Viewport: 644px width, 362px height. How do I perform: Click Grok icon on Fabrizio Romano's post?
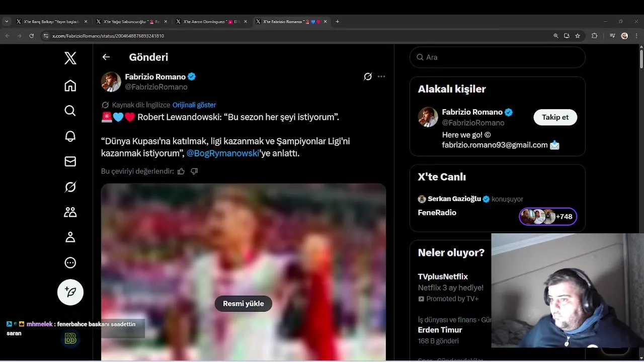368,76
